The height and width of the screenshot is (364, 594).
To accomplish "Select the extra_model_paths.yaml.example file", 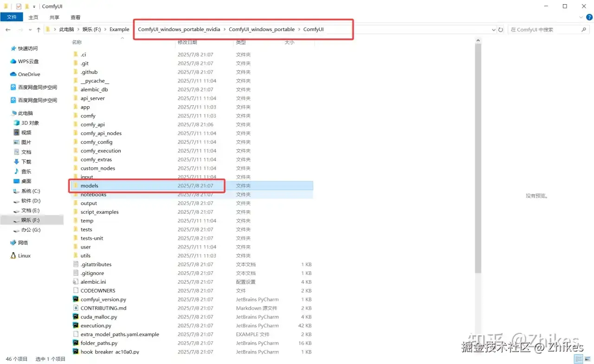I will 120,334.
